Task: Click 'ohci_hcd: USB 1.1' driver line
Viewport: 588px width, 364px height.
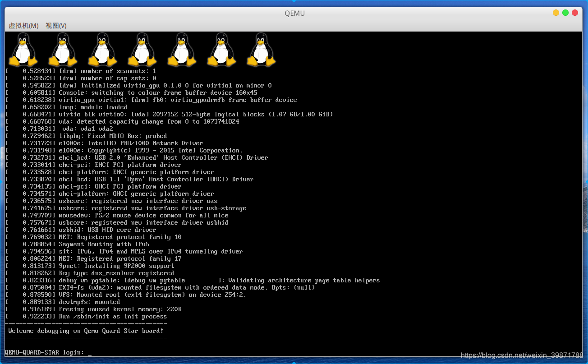Action: pos(129,179)
